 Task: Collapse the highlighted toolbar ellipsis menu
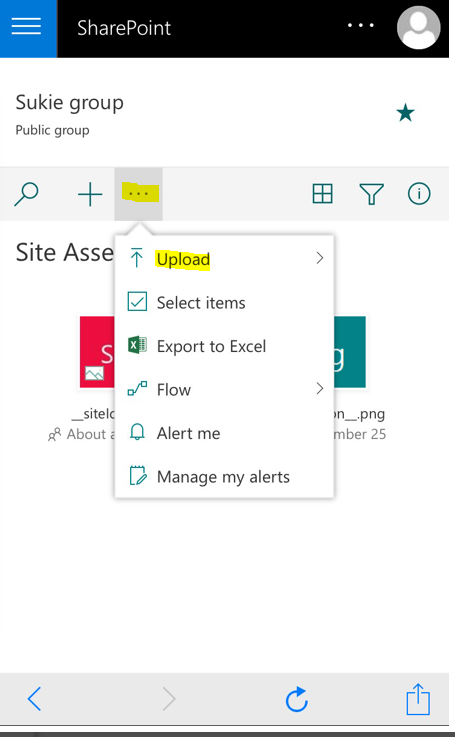click(x=139, y=194)
